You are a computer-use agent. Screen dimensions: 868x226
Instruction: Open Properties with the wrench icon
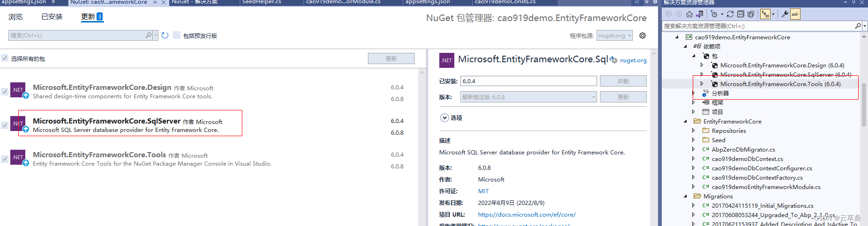click(x=785, y=14)
